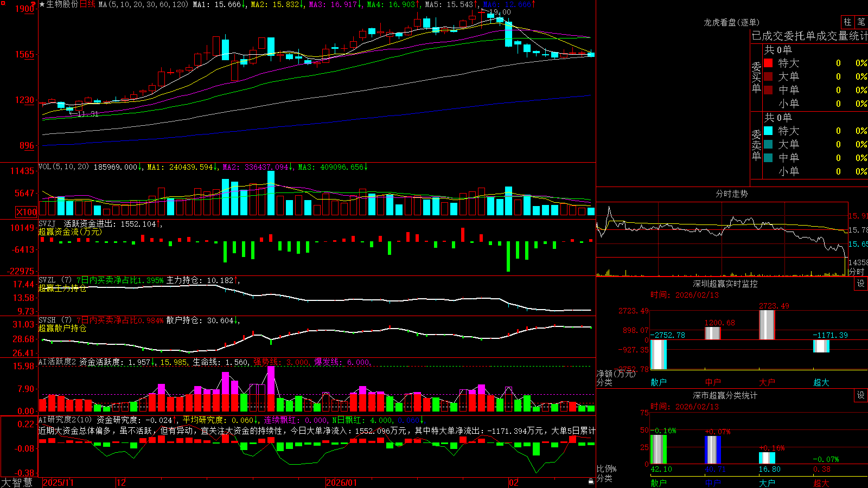Click the ×100 volume unit box

tap(26, 212)
